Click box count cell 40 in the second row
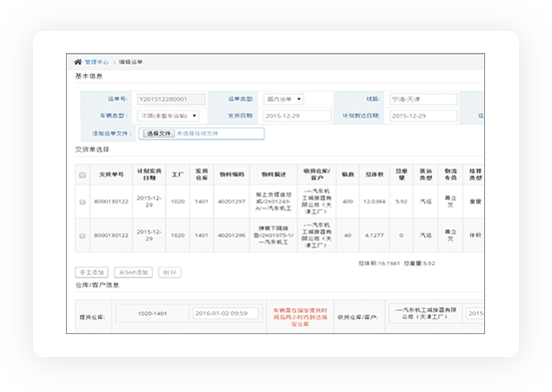Image resolution: width=552 pixels, height=392 pixels. (x=347, y=235)
